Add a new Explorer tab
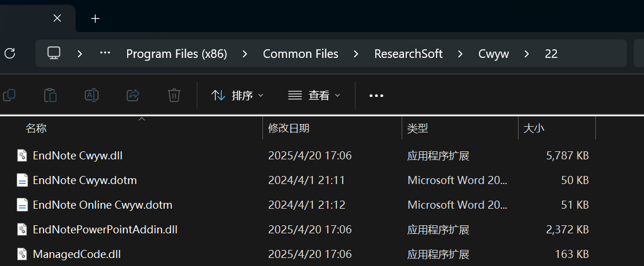The image size is (644, 266). (x=95, y=18)
